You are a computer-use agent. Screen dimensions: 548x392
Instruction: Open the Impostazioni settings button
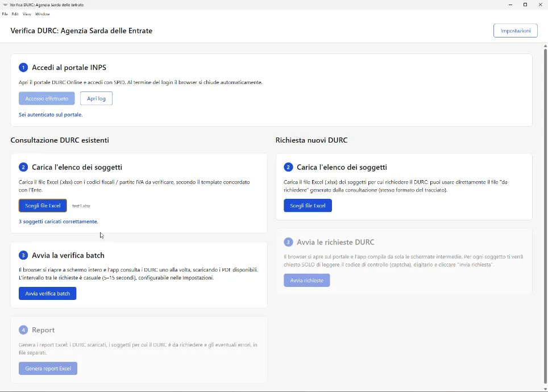coord(515,31)
